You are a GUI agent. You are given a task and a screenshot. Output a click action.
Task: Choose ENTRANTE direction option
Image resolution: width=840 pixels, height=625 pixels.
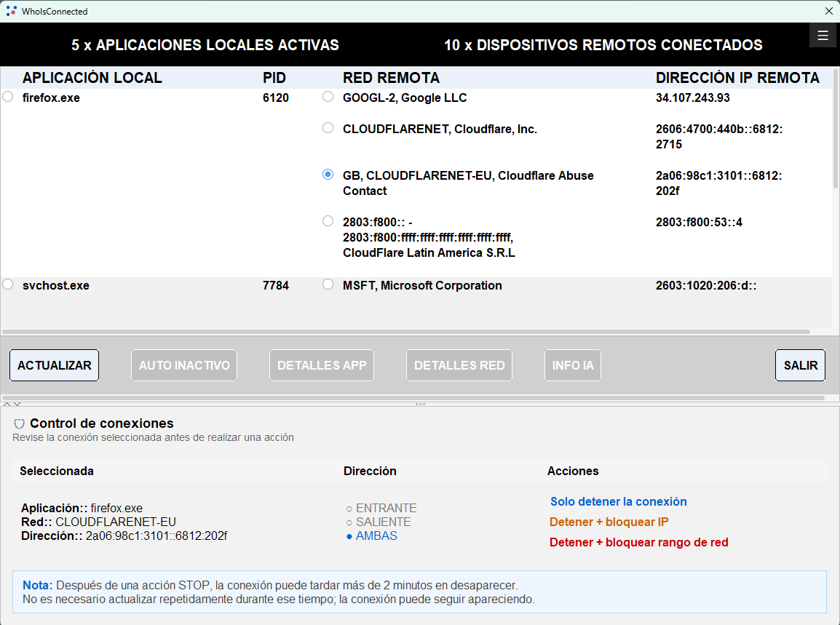tap(381, 508)
